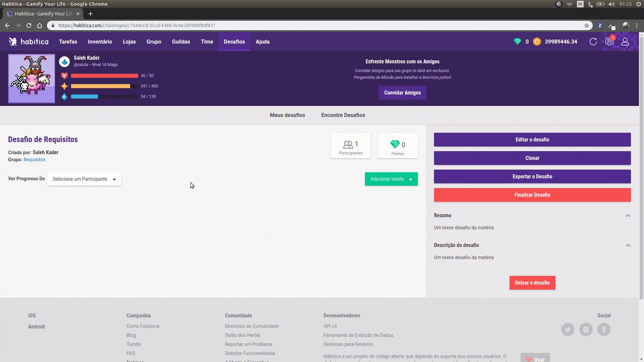The height and width of the screenshot is (362, 644).
Task: Click the red health progress bar
Action: tap(105, 76)
